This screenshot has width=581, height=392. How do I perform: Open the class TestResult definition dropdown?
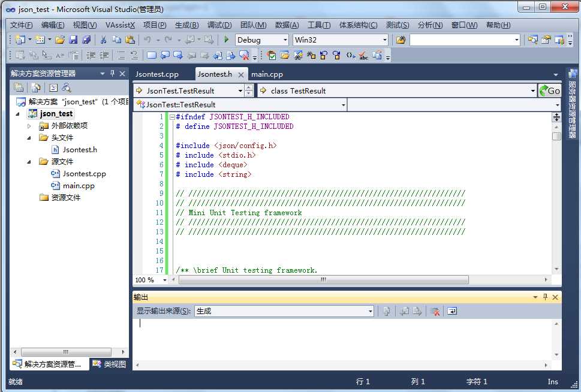coord(532,91)
